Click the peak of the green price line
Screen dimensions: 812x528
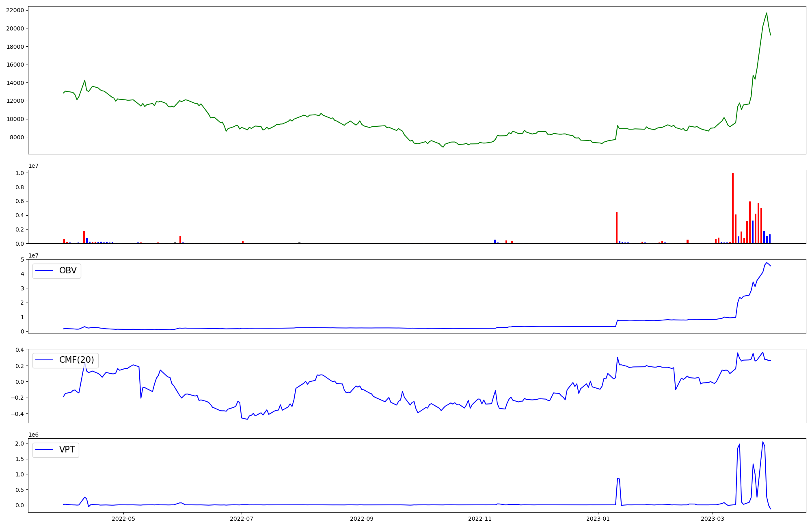point(767,13)
